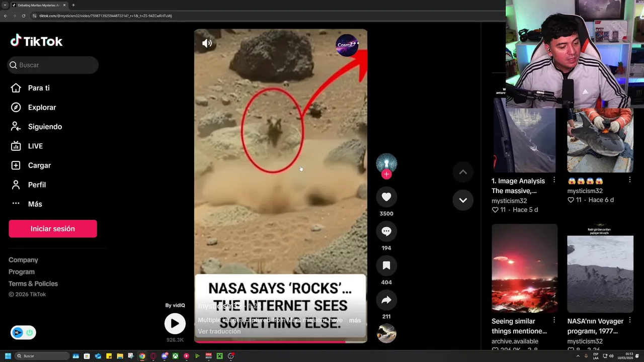Go back in the browser
Image resolution: width=644 pixels, height=362 pixels.
click(x=6, y=16)
